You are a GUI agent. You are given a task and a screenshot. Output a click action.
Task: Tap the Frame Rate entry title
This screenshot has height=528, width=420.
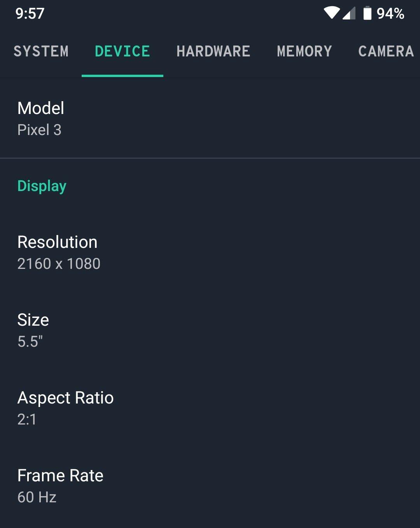[x=60, y=475]
